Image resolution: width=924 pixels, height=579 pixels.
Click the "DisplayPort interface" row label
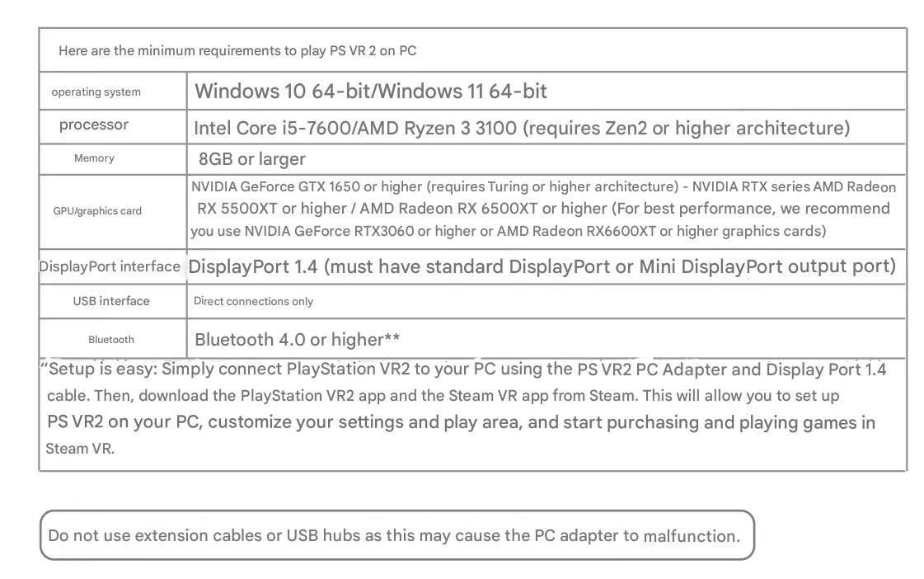pos(110,266)
